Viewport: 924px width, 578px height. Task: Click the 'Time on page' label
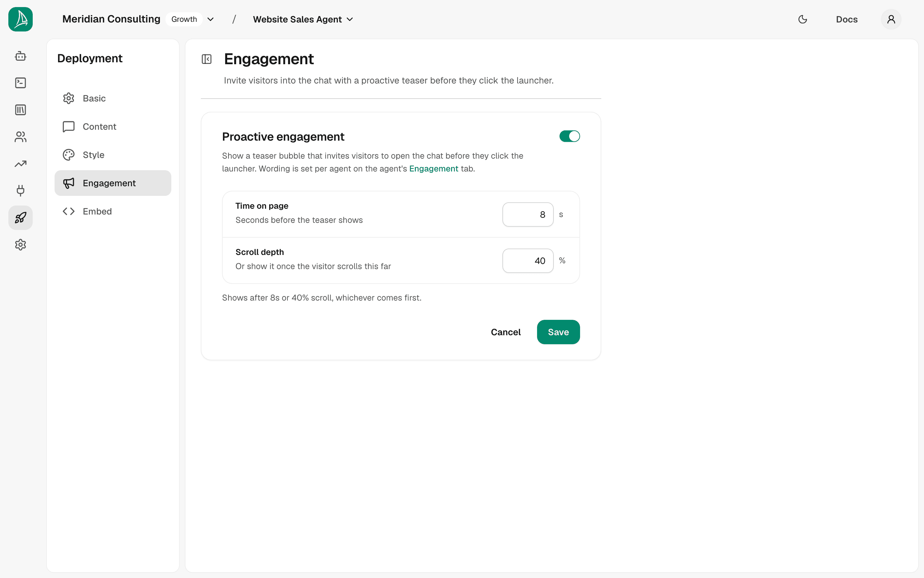click(262, 206)
